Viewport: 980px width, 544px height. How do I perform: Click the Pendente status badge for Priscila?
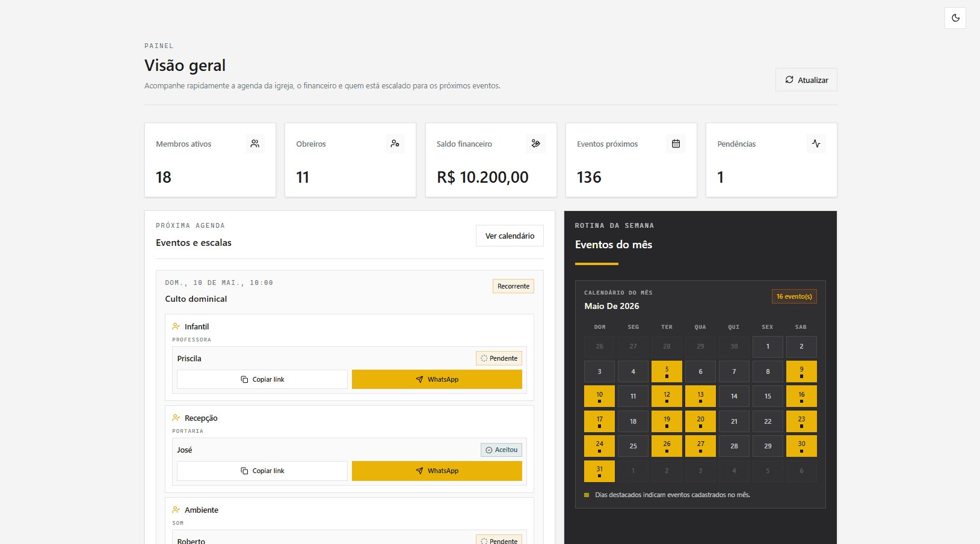tap(499, 358)
